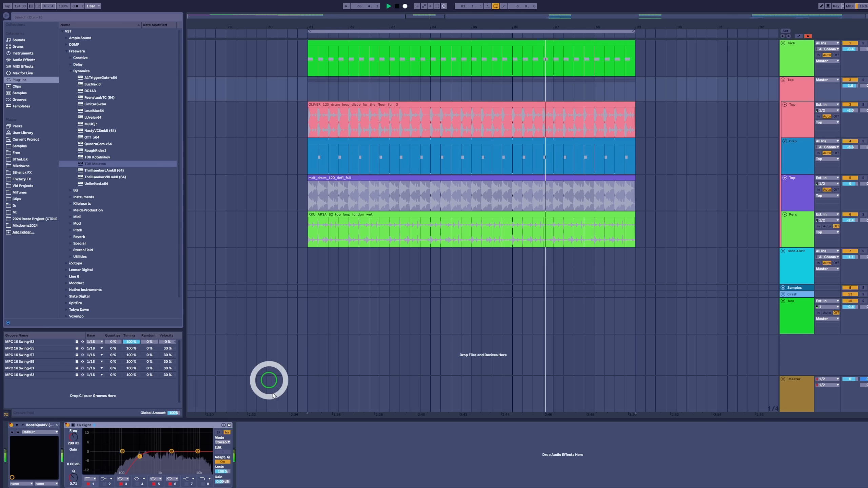Image resolution: width=868 pixels, height=488 pixels.
Task: Open the EQ Eight Stereo mode dropdown
Action: point(222,442)
